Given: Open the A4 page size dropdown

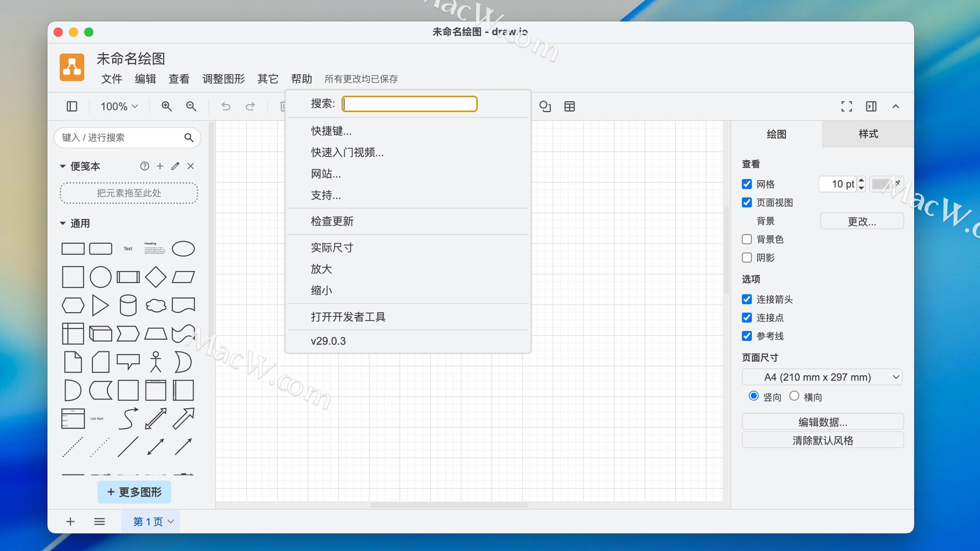Looking at the screenshot, I should coord(822,377).
